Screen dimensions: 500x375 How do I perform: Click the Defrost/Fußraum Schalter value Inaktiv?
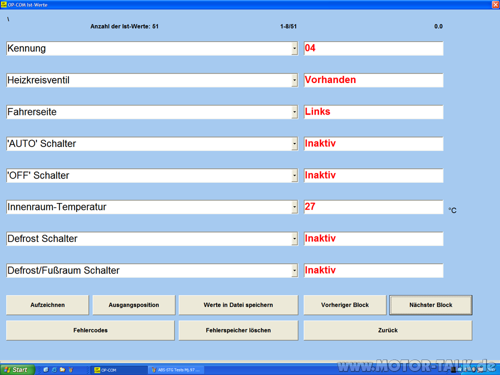[373, 270]
